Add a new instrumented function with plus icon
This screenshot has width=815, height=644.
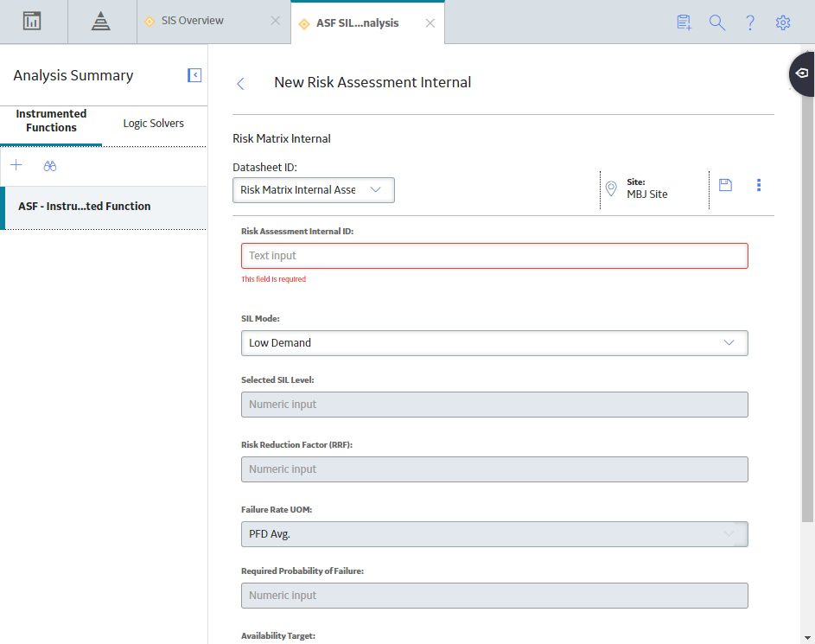point(16,165)
